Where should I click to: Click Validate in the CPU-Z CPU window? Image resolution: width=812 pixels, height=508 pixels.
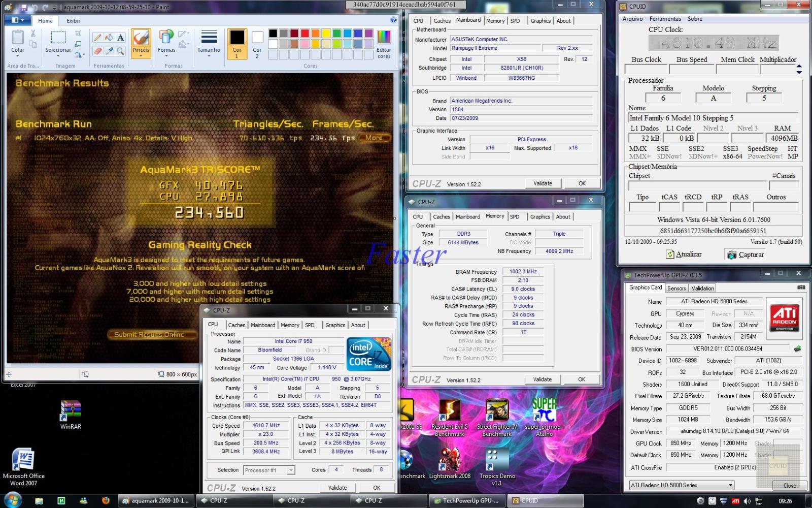point(337,488)
